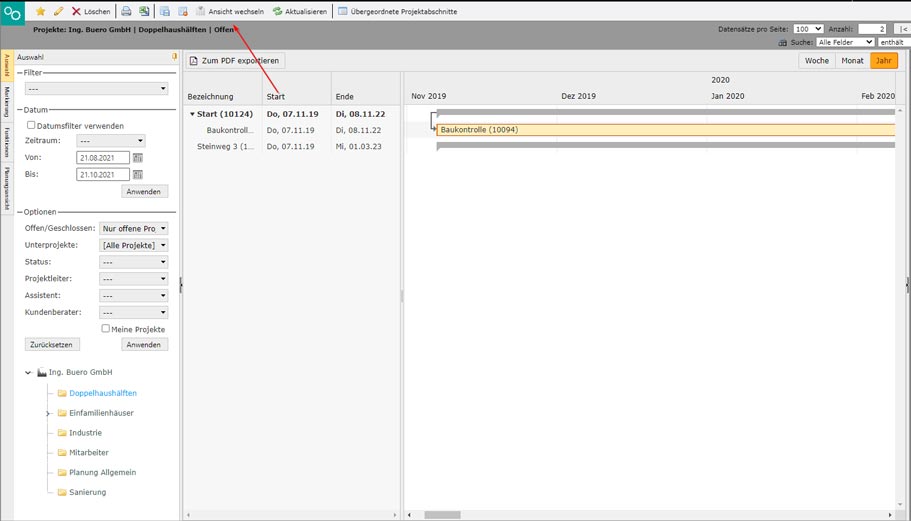
Task: Switch the Gantt view to Monat
Action: point(852,60)
